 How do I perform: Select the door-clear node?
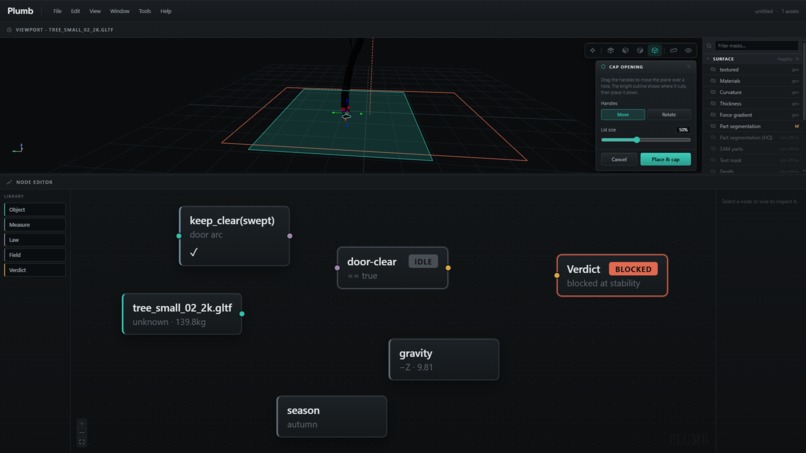(393, 268)
